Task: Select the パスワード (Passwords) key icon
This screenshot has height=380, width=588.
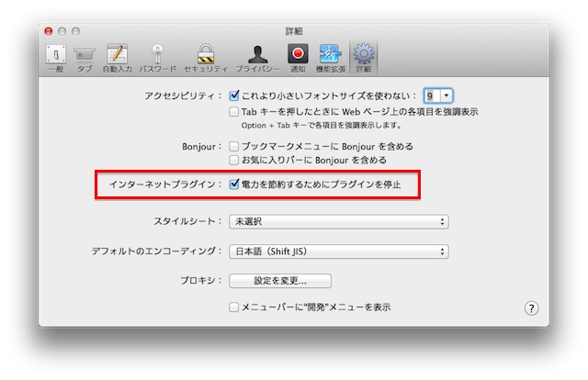Action: point(157,57)
